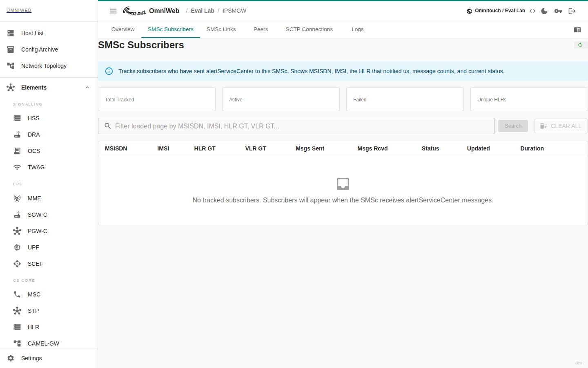Click the MSC phone icon
The image size is (588, 368).
17,294
